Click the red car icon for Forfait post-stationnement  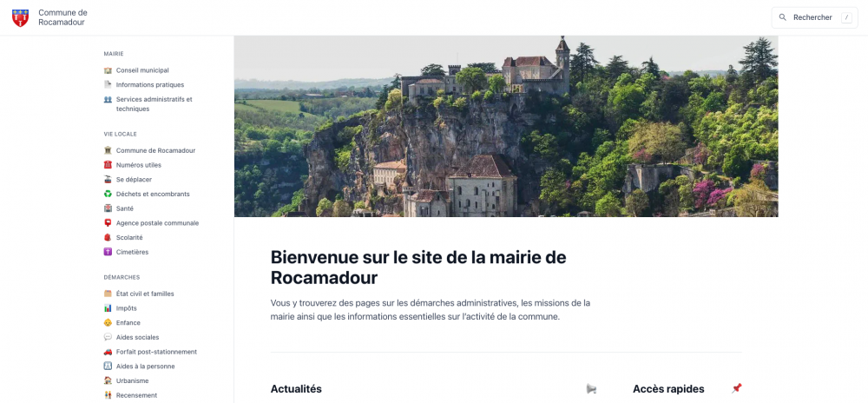(108, 352)
